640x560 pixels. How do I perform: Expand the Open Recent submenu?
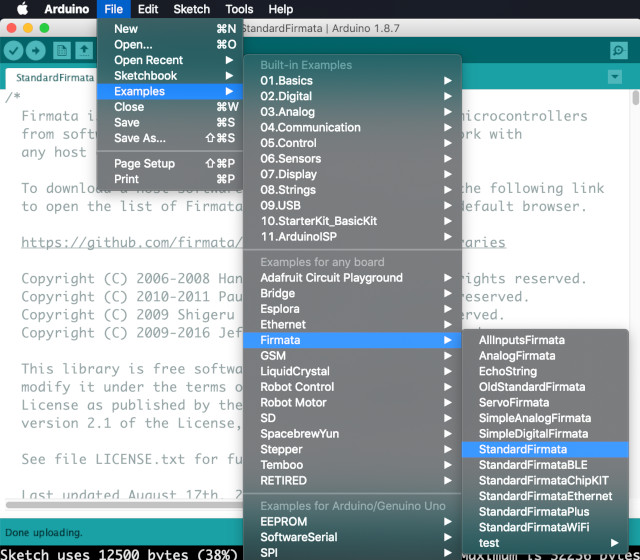coord(170,60)
